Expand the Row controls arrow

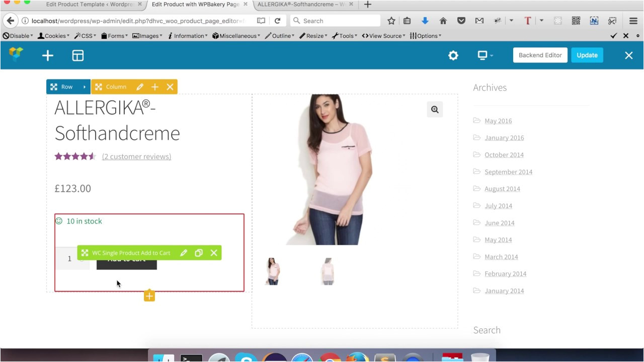coord(85,87)
